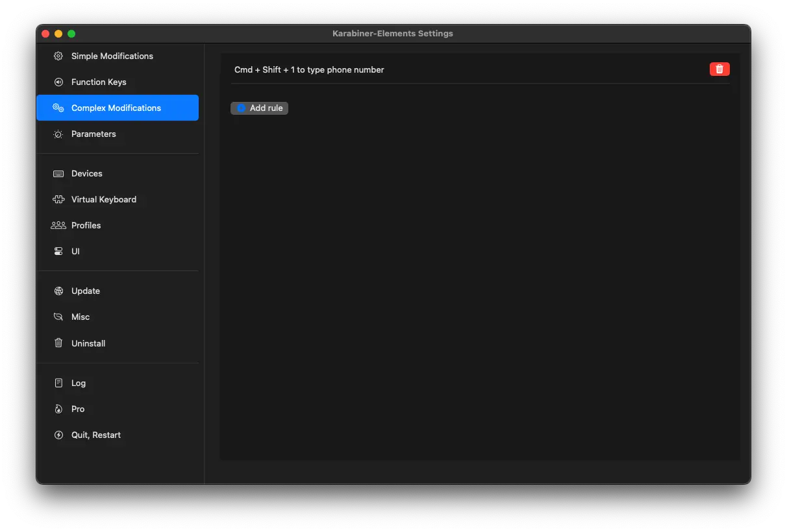Click the document icon beside Log
The width and height of the screenshot is (787, 532).
click(58, 383)
